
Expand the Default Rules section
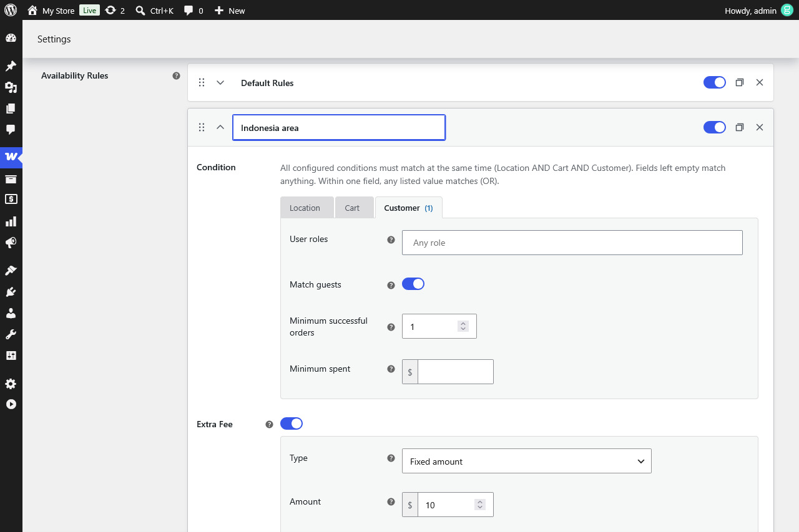(220, 82)
